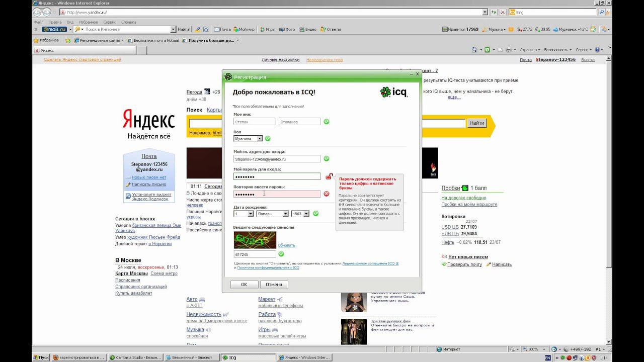This screenshot has height=362, width=644.
Task: Open the Сервис command bar menu
Action: pyautogui.click(x=584, y=50)
